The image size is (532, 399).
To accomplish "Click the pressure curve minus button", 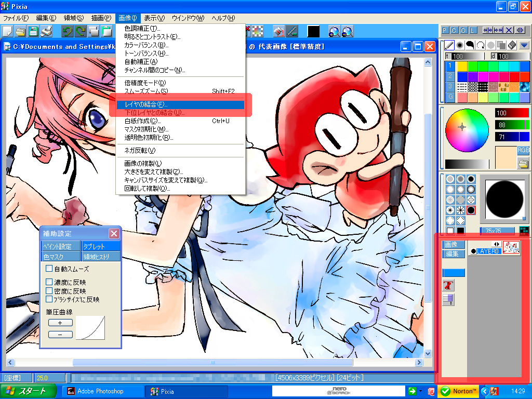I will (60, 335).
